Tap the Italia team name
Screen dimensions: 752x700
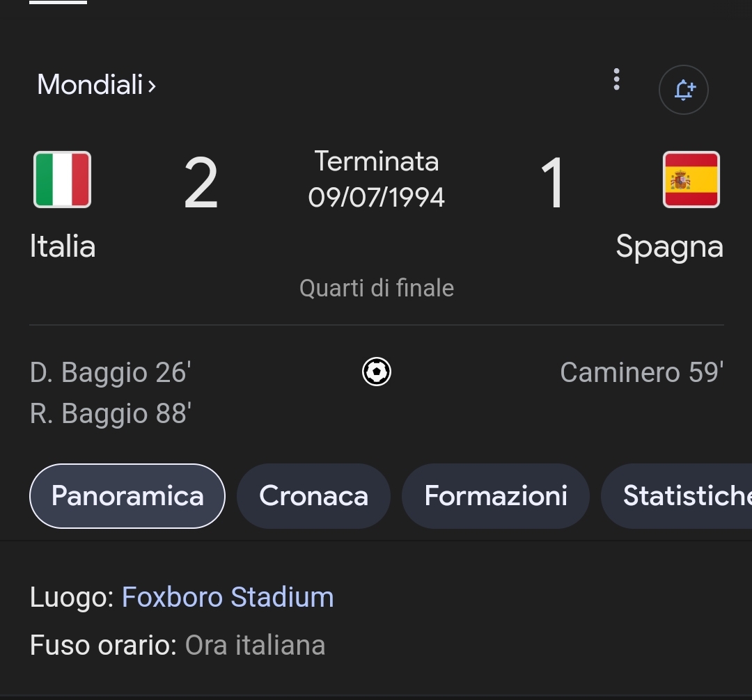(63, 246)
